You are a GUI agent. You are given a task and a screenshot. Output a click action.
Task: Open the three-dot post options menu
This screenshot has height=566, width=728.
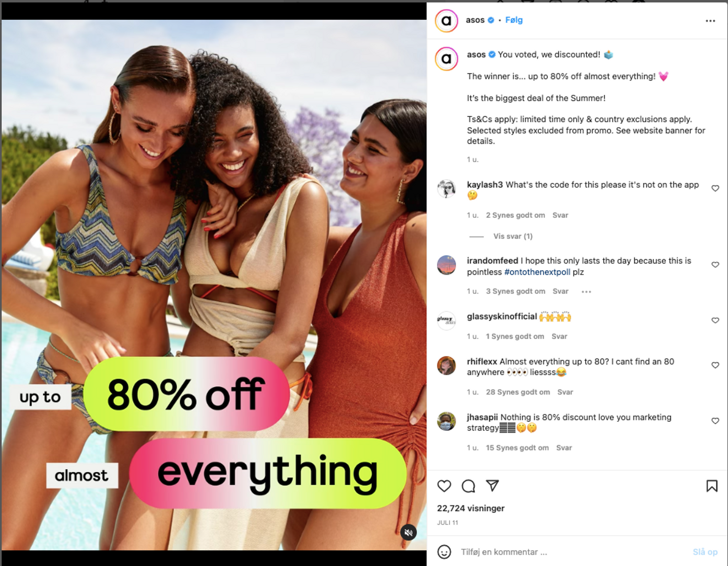(710, 21)
